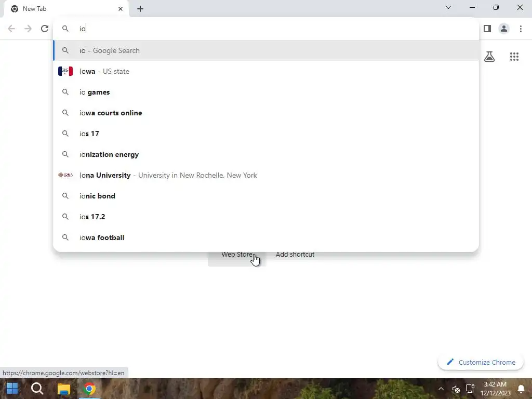Open the tab search chevron
The image size is (532, 399).
click(x=448, y=7)
